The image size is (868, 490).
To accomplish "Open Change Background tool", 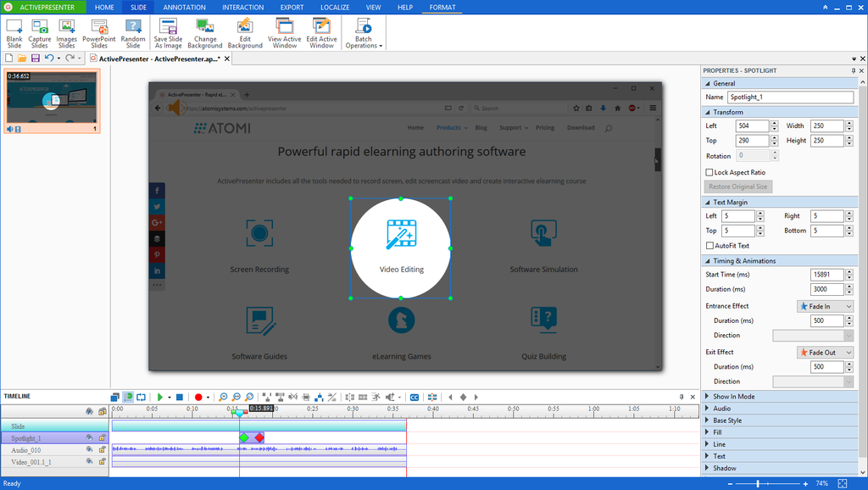I will coord(205,33).
